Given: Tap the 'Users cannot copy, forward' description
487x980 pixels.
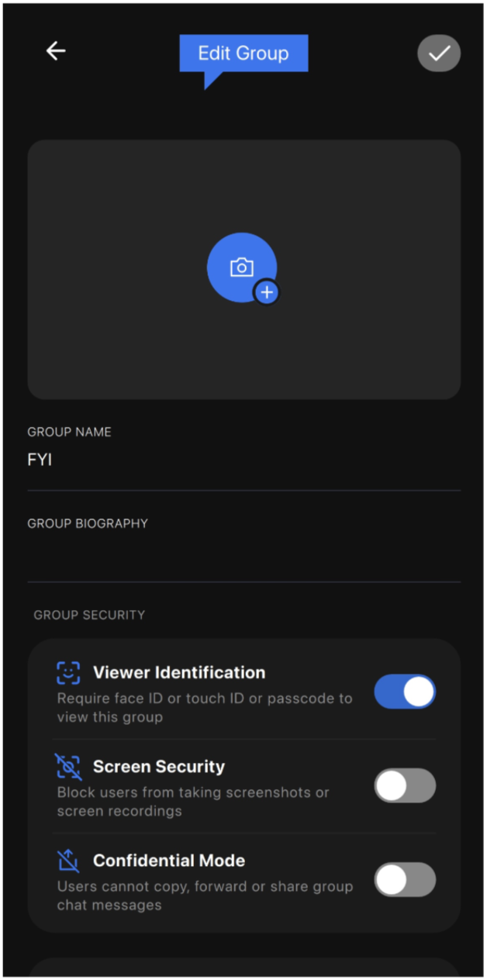Looking at the screenshot, I should pyautogui.click(x=205, y=895).
